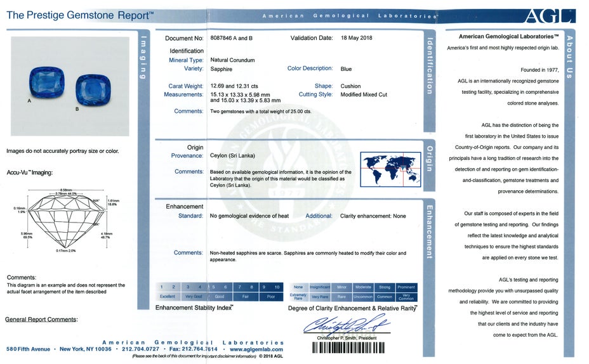Select the vertical Origin tab
This screenshot has height=364, width=589.
tap(430, 158)
